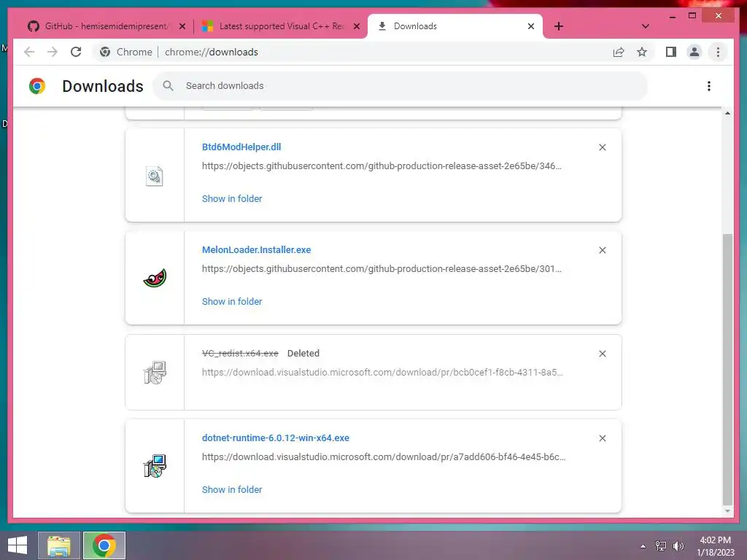This screenshot has width=747, height=560.
Task: Show hidden system tray icons
Action: tap(643, 545)
